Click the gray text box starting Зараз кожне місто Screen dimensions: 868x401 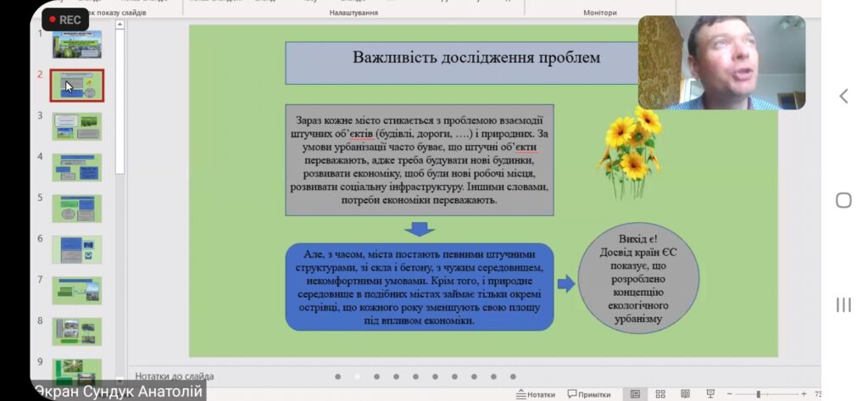[x=420, y=159]
